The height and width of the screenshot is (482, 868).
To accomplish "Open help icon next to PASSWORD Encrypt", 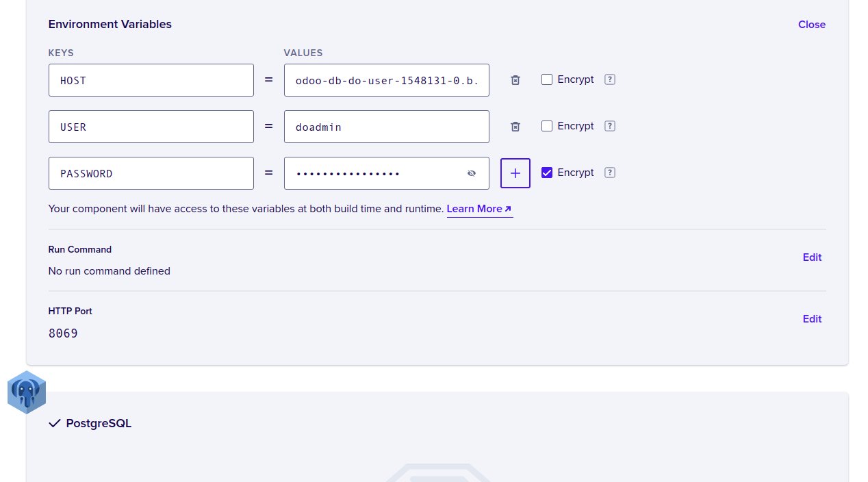I will point(610,173).
